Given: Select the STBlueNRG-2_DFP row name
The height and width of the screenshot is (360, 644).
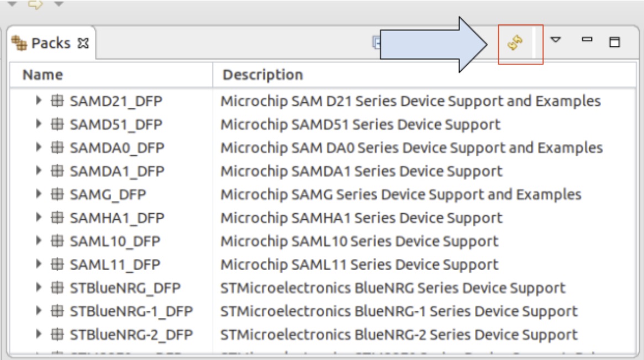Looking at the screenshot, I should click(x=131, y=335).
